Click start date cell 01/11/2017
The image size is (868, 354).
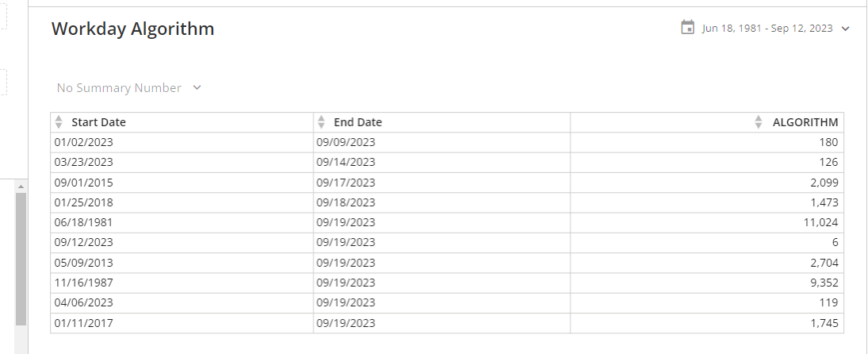tap(84, 324)
